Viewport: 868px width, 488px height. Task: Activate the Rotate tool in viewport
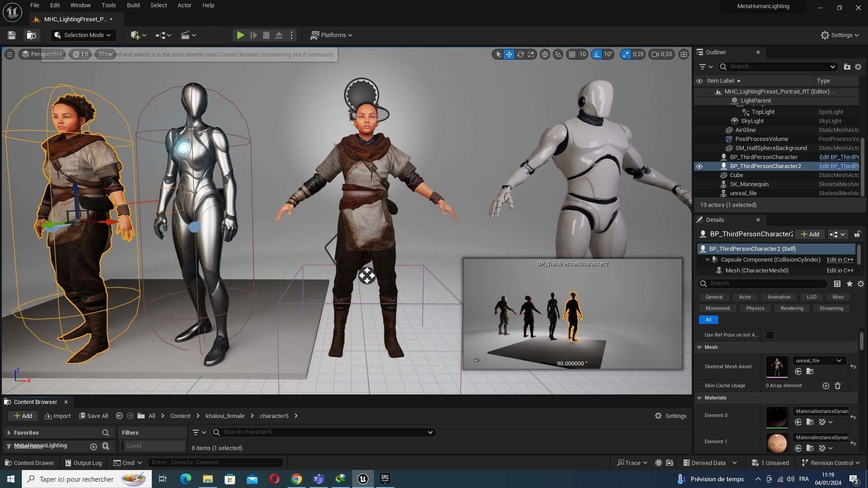[x=520, y=54]
